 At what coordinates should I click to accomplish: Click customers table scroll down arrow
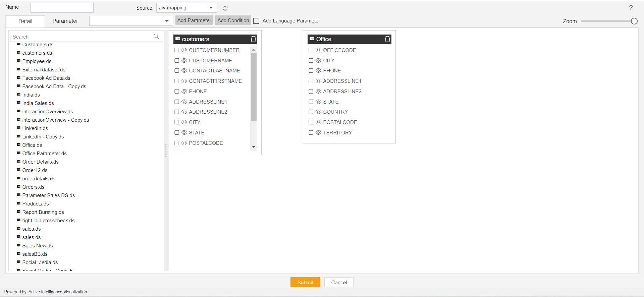[254, 147]
